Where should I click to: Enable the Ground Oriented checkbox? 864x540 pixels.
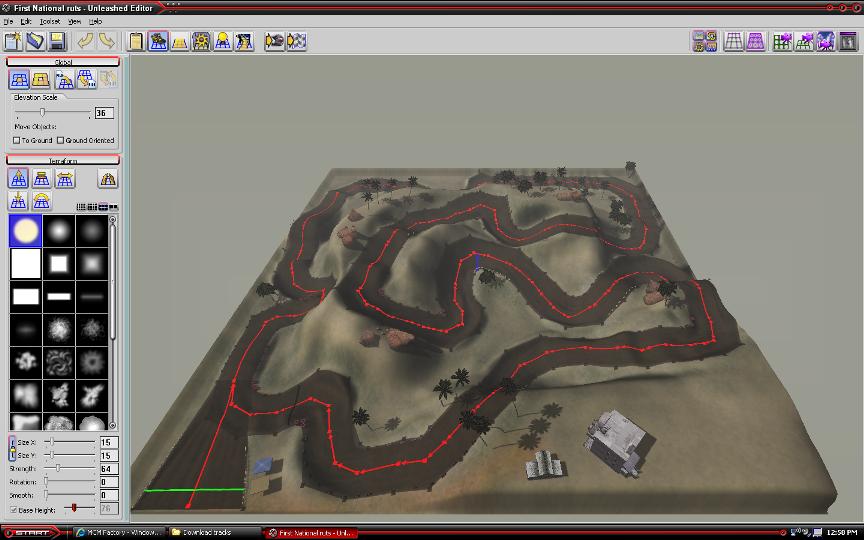pyautogui.click(x=61, y=141)
